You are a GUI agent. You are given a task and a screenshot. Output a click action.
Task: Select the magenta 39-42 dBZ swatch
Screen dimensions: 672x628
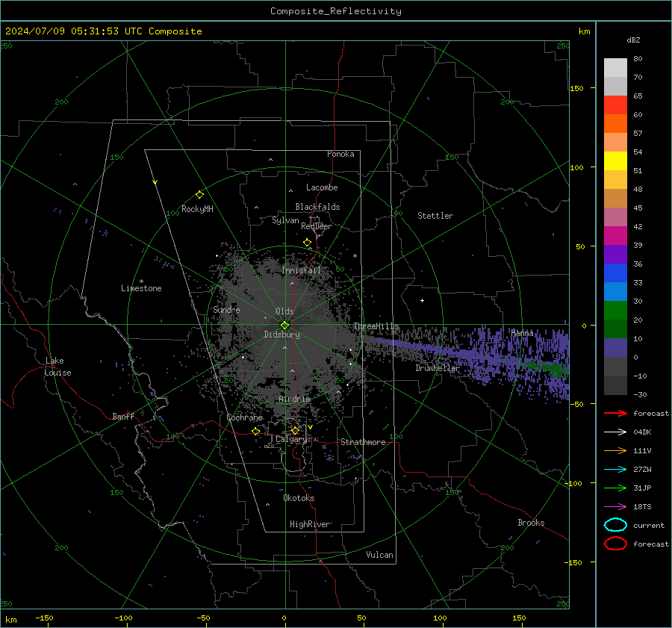point(615,236)
